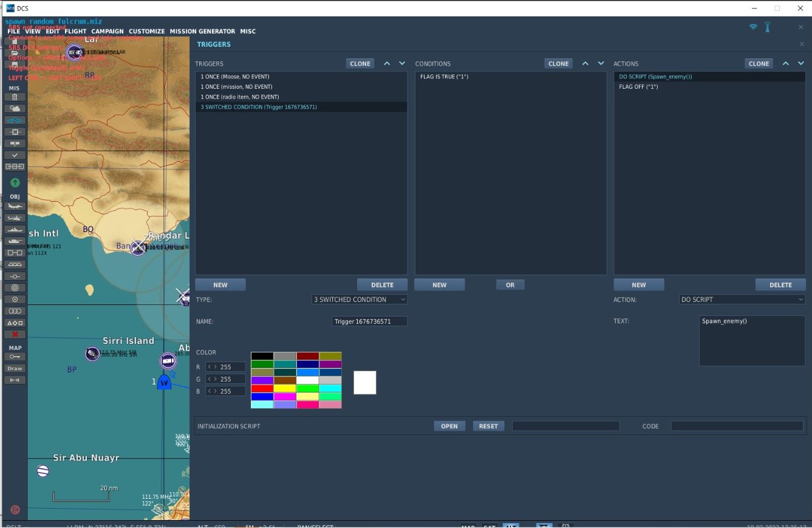This screenshot has height=528, width=812.
Task: Open the trigger TYPE dropdown
Action: (x=360, y=300)
